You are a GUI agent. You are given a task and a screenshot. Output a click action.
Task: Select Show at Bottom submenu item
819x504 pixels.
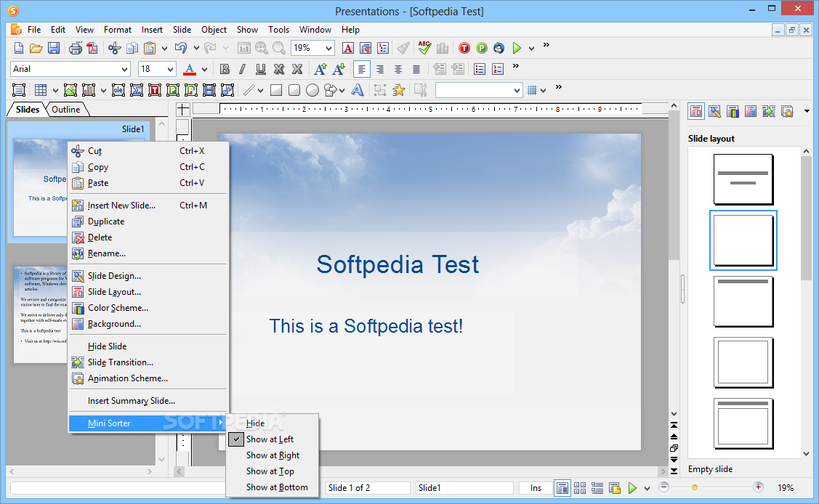pos(272,487)
